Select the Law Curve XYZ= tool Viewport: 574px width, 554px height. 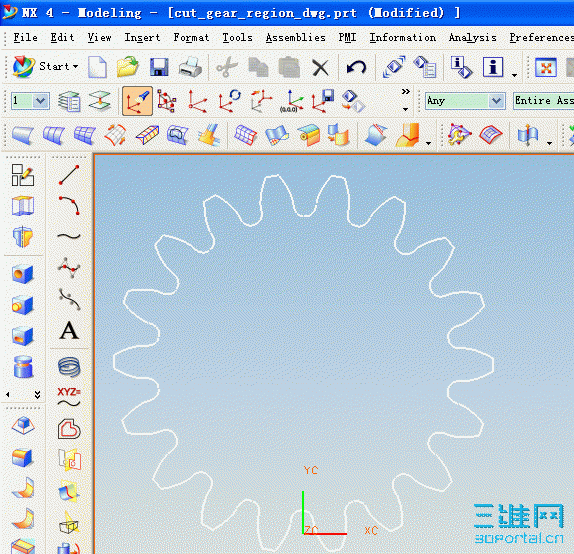tap(69, 398)
